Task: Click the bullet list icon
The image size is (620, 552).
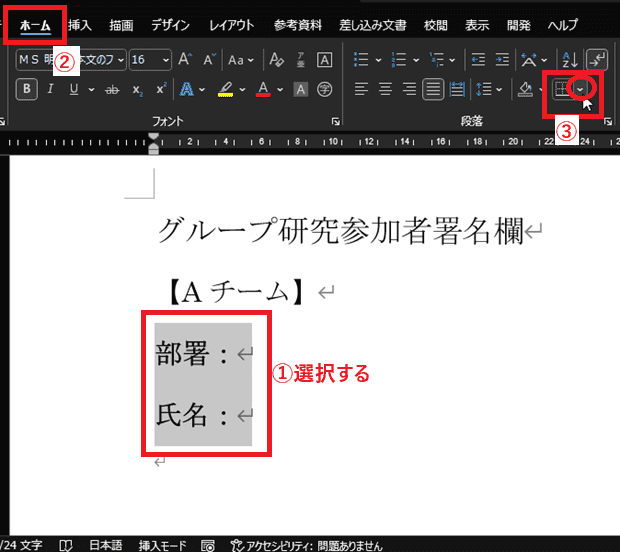Action: 361,60
